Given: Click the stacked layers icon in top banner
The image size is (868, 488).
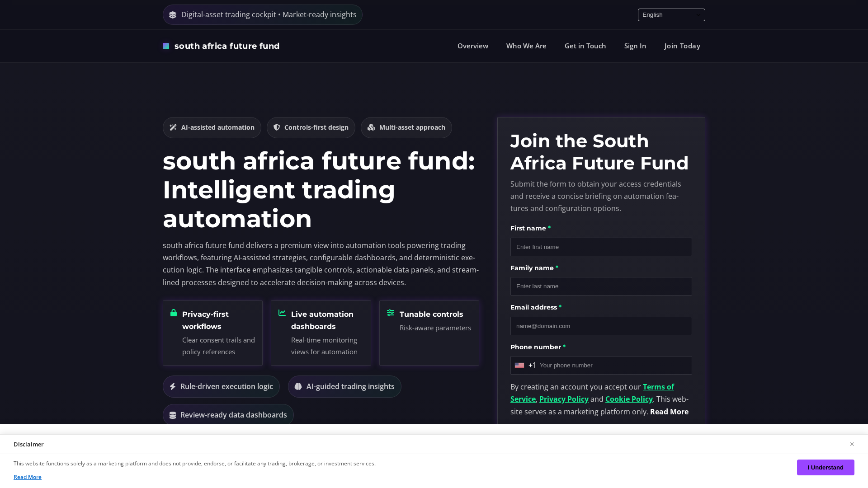Looking at the screenshot, I should (x=173, y=15).
